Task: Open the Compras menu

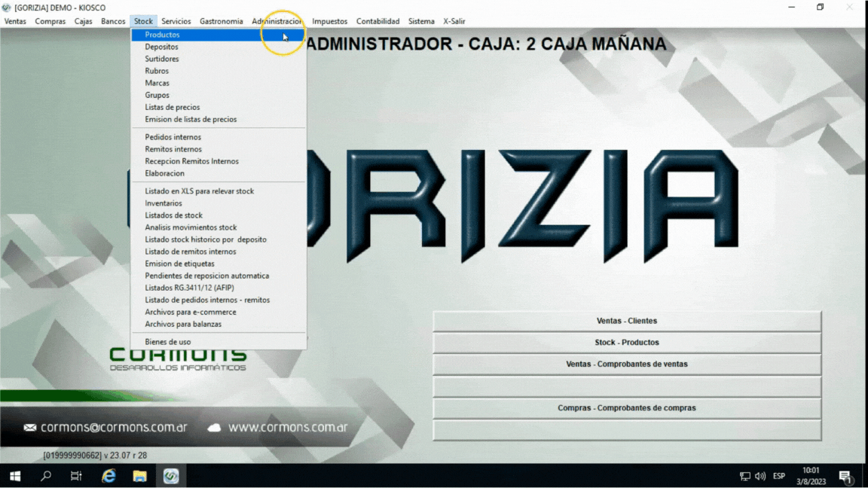Action: coord(50,21)
